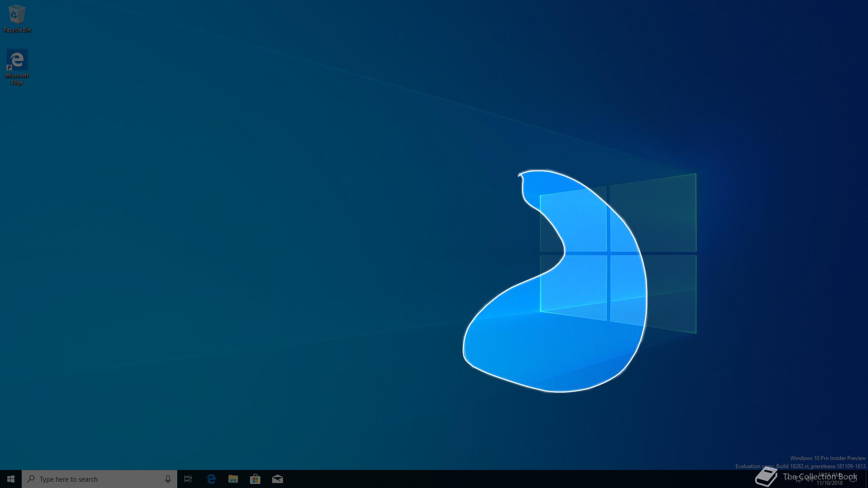This screenshot has height=488, width=868.
Task: Open the Mail app from taskbar
Action: [x=278, y=479]
